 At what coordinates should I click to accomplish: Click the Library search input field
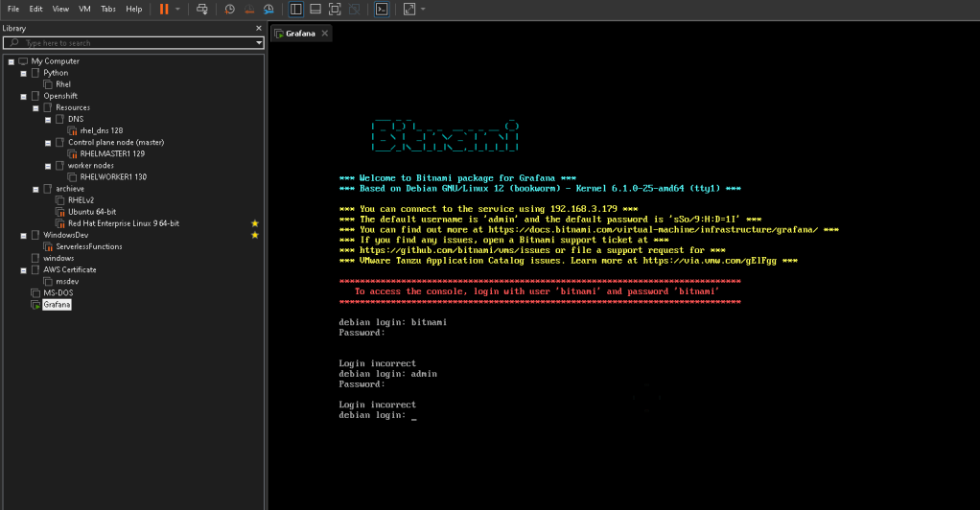click(x=133, y=42)
